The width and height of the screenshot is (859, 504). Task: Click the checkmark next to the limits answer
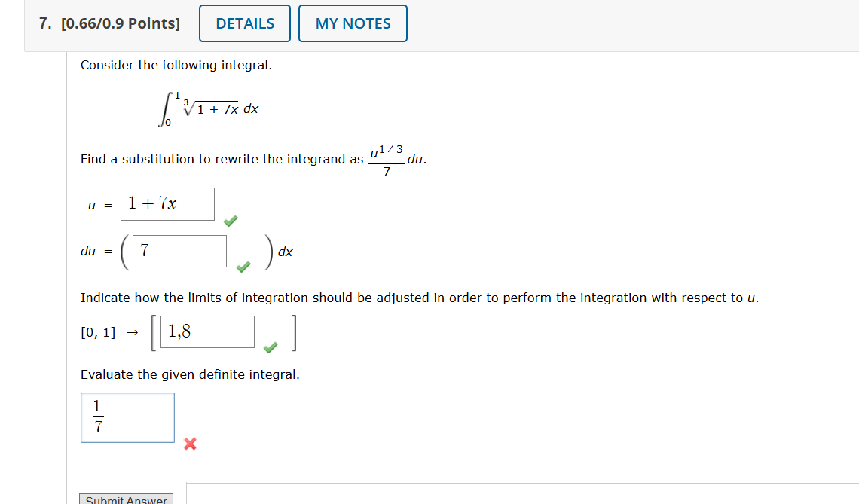269,348
